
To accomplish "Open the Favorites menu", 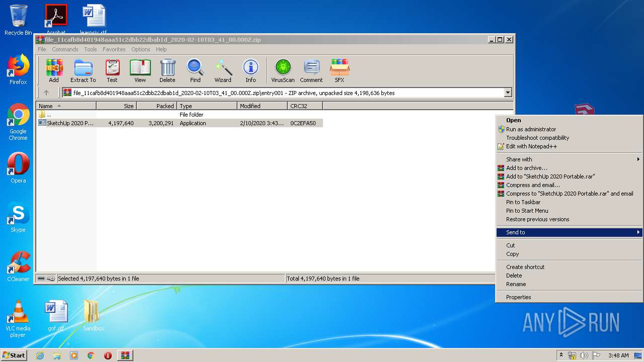I will coord(114,49).
